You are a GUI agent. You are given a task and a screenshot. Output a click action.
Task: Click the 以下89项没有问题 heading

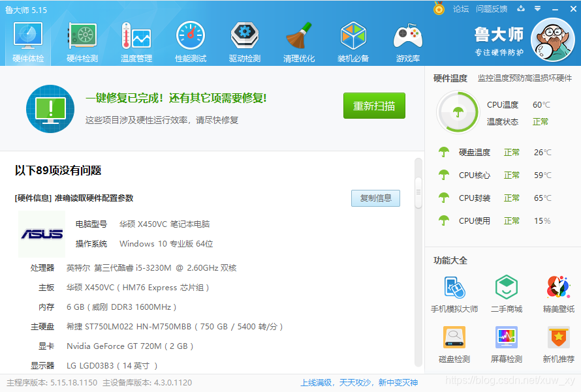pos(58,170)
